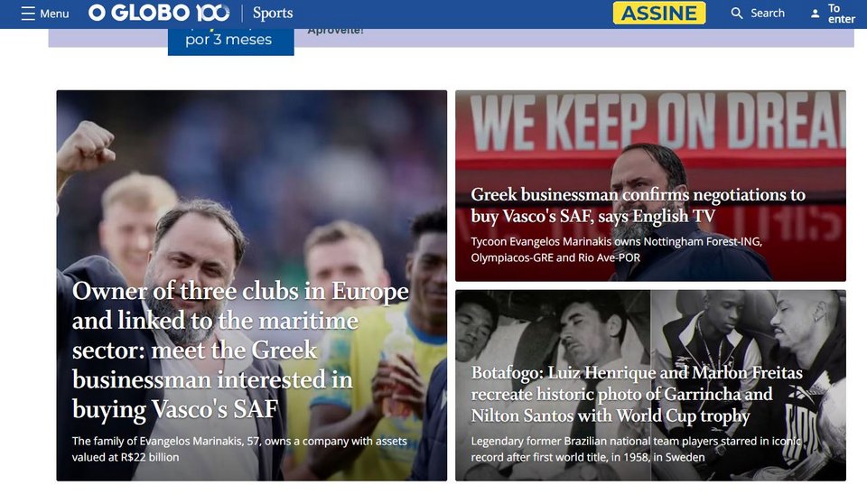
Task: Click the Aproveite promotional strip text
Action: coord(336,31)
